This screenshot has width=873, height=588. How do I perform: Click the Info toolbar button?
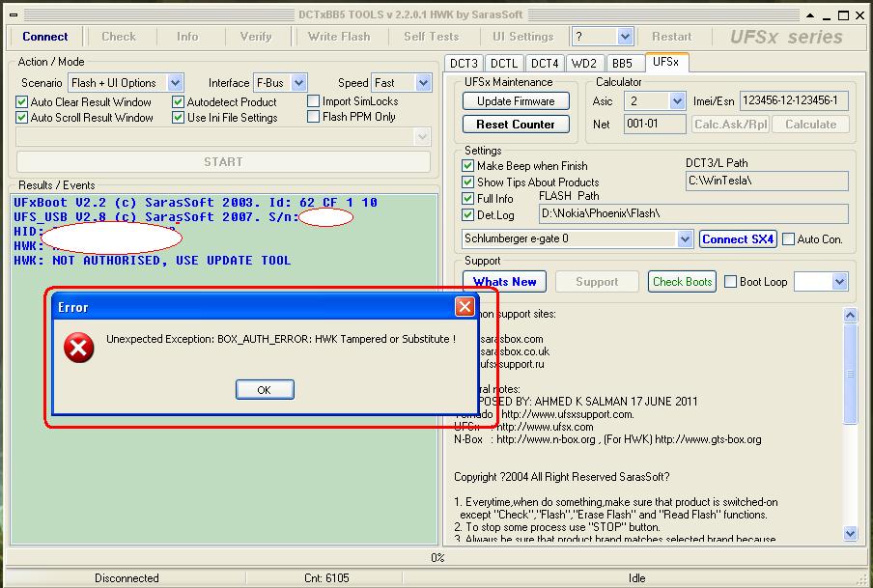click(187, 37)
